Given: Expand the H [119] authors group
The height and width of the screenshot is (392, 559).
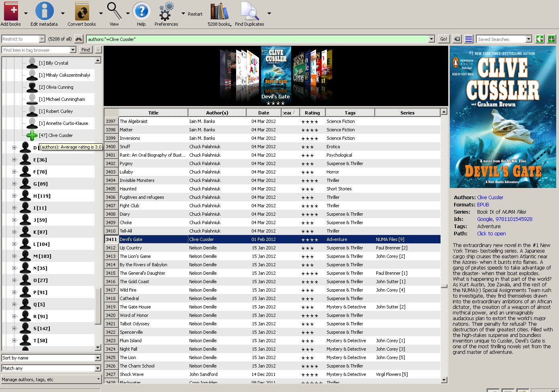Looking at the screenshot, I should point(14,196).
